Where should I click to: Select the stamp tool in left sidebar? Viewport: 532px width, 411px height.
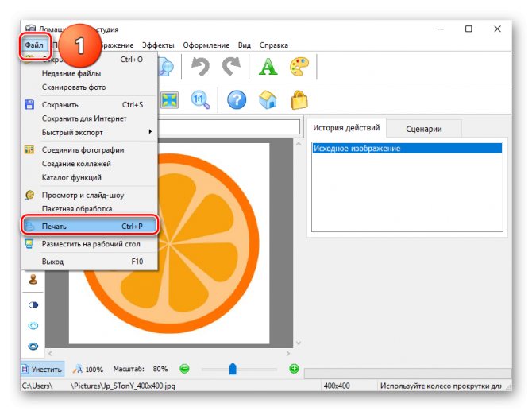[x=33, y=279]
